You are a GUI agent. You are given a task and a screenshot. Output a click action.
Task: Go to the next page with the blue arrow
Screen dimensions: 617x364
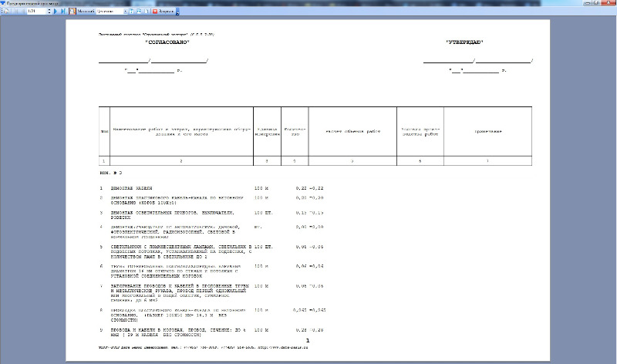(55, 11)
